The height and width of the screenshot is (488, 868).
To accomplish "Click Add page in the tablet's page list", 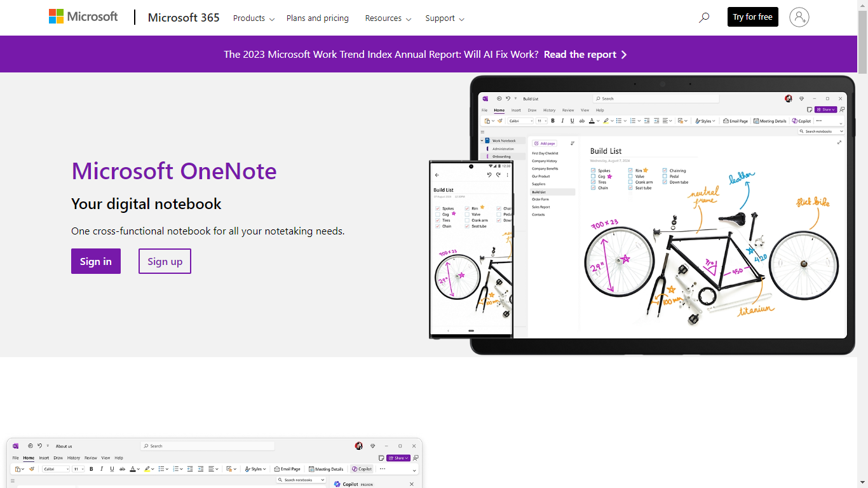I will click(x=545, y=144).
